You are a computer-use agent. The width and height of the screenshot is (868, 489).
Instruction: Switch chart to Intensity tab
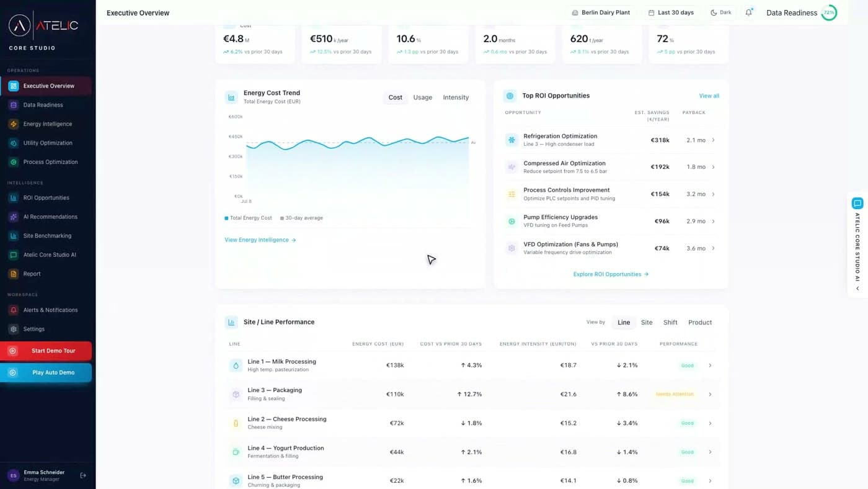[456, 97]
